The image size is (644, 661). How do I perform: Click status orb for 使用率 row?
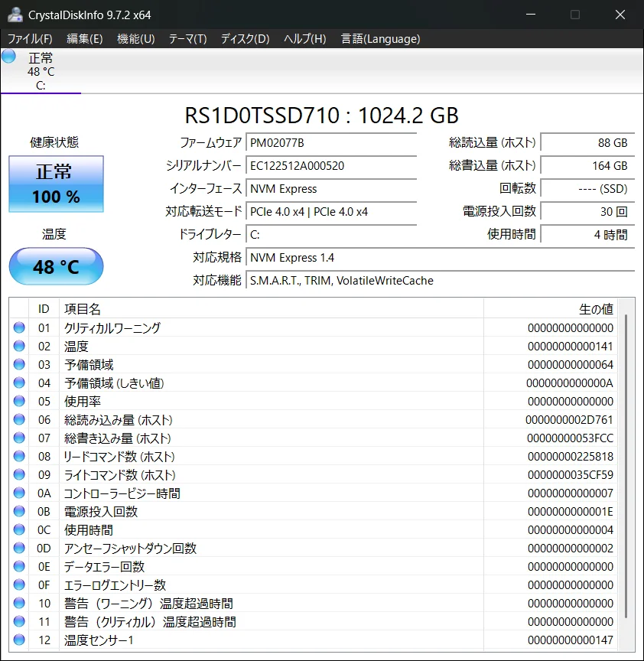19,401
